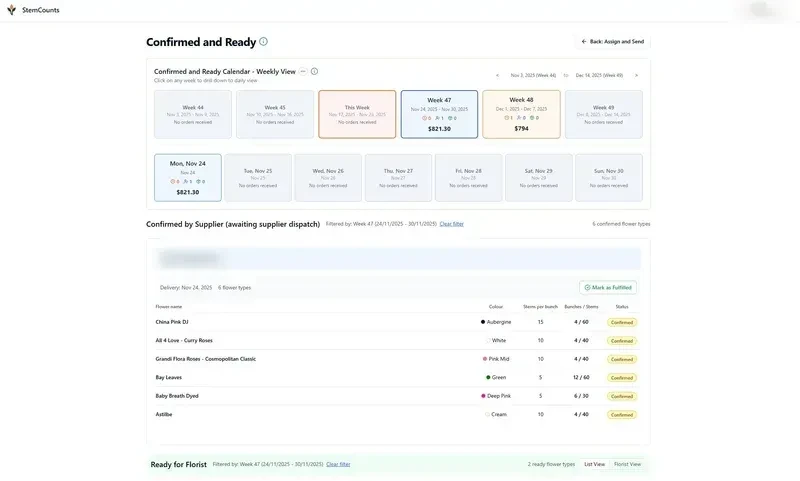The image size is (800, 481).
Task: Click the clock status icon in Week 47 card
Action: point(424,118)
